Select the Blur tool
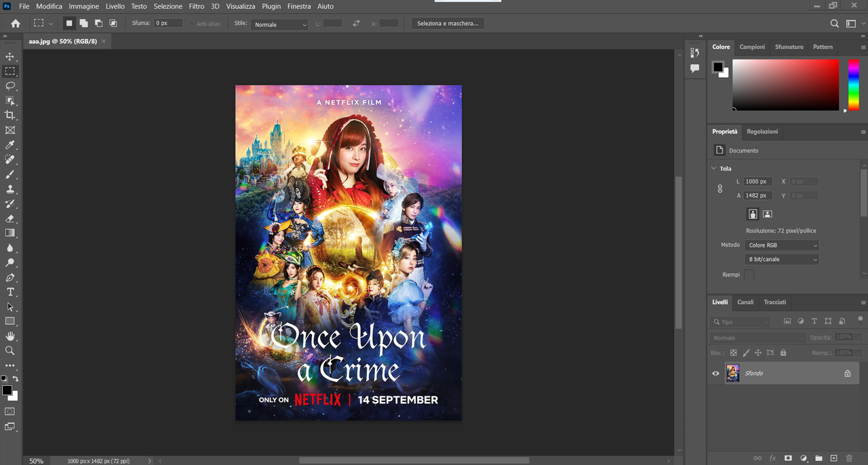Screen dimensions: 868x465 point(10,248)
